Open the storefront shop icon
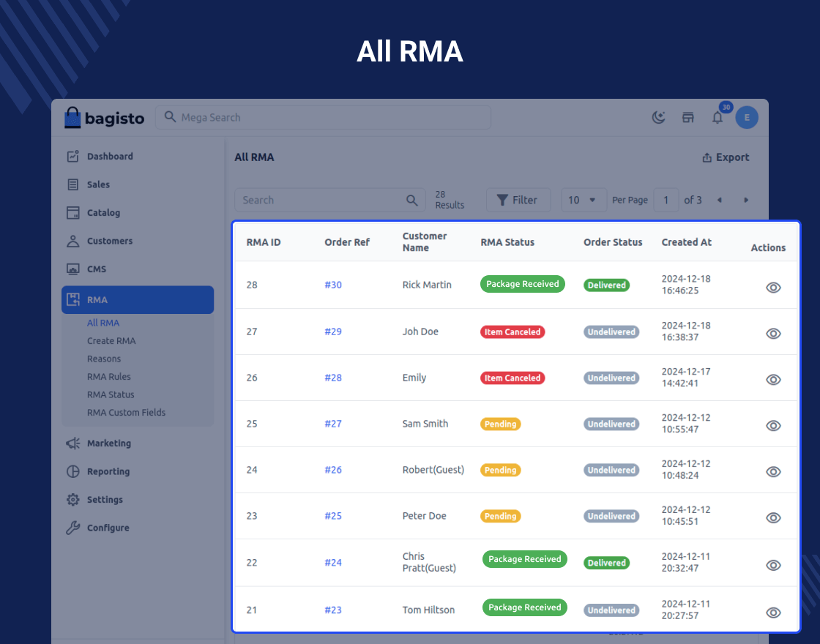 688,117
